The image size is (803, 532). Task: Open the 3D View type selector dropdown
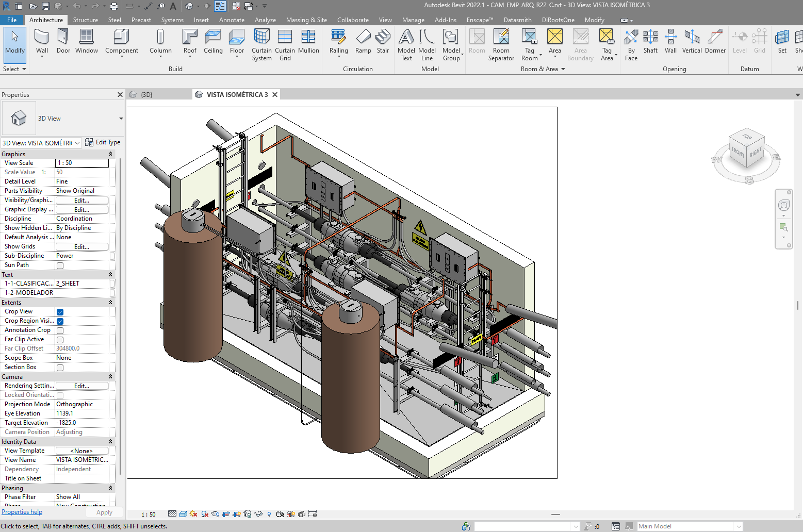coord(121,119)
